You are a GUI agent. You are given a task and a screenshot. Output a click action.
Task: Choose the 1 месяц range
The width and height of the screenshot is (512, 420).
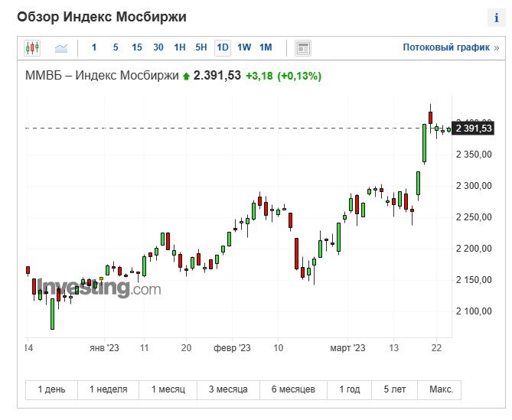(168, 389)
